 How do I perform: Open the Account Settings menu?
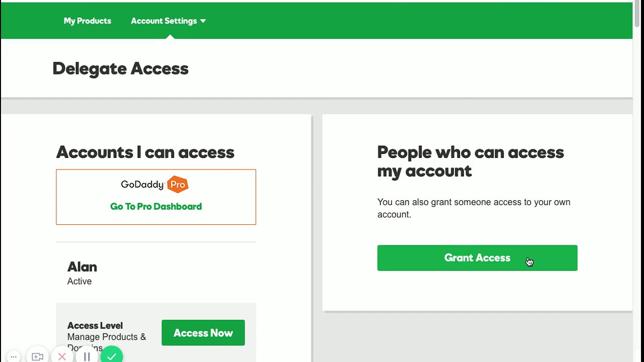(164, 21)
